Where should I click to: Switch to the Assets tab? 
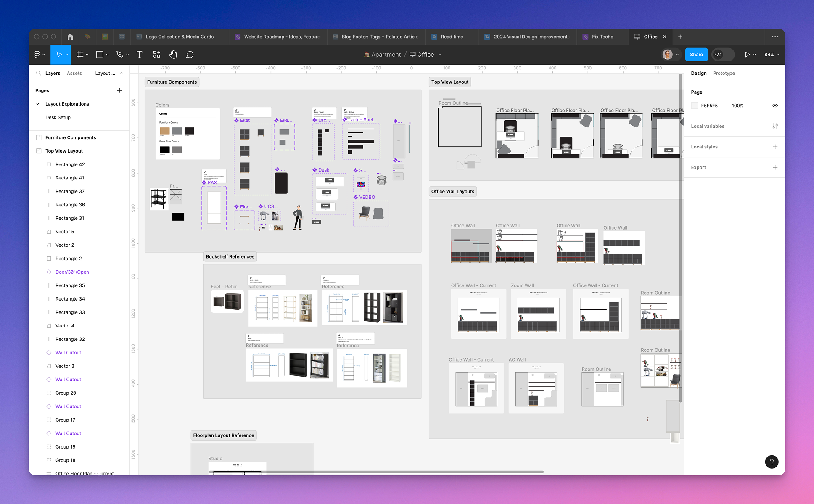coord(74,73)
